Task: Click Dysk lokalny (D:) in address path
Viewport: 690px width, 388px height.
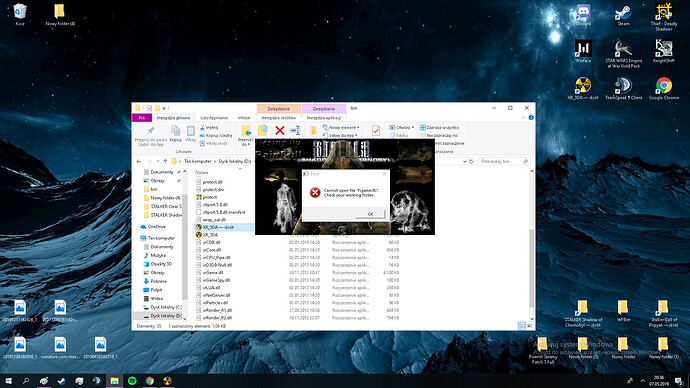Action: click(235, 161)
